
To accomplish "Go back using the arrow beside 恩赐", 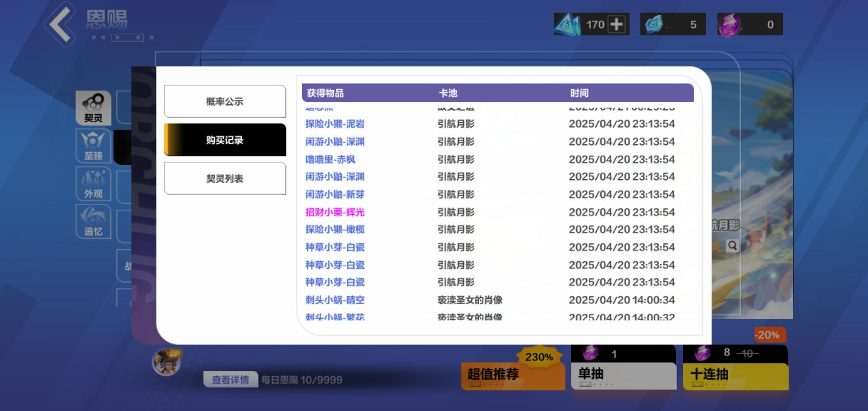I will 60,24.
